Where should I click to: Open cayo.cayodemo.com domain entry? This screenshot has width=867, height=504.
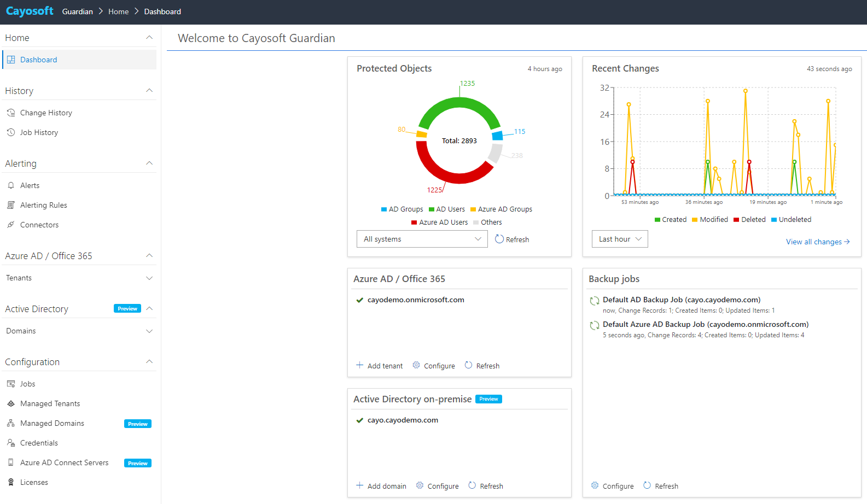[403, 420]
